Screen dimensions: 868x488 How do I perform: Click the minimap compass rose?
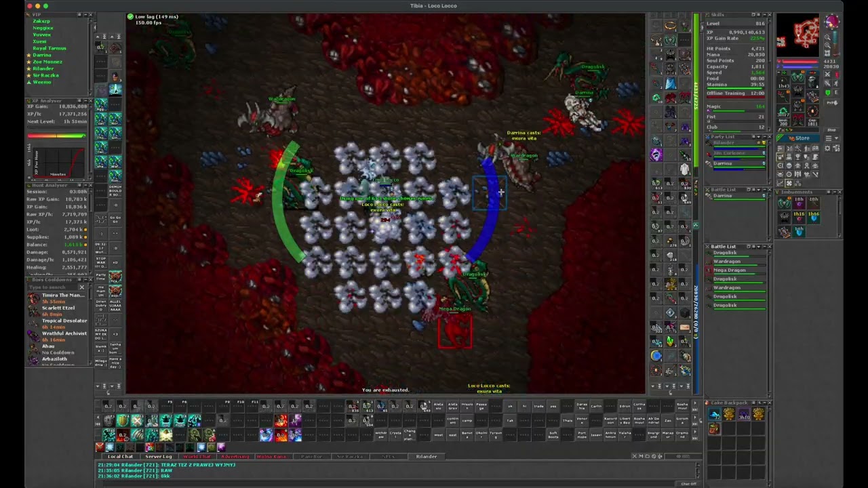[831, 23]
